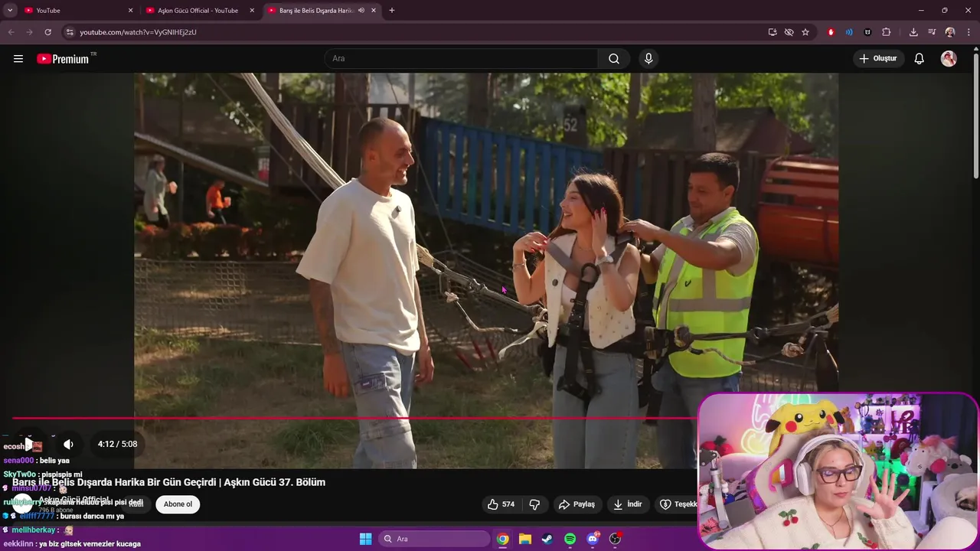
Task: Click the crossed-eye icon in the address bar
Action: point(789,32)
